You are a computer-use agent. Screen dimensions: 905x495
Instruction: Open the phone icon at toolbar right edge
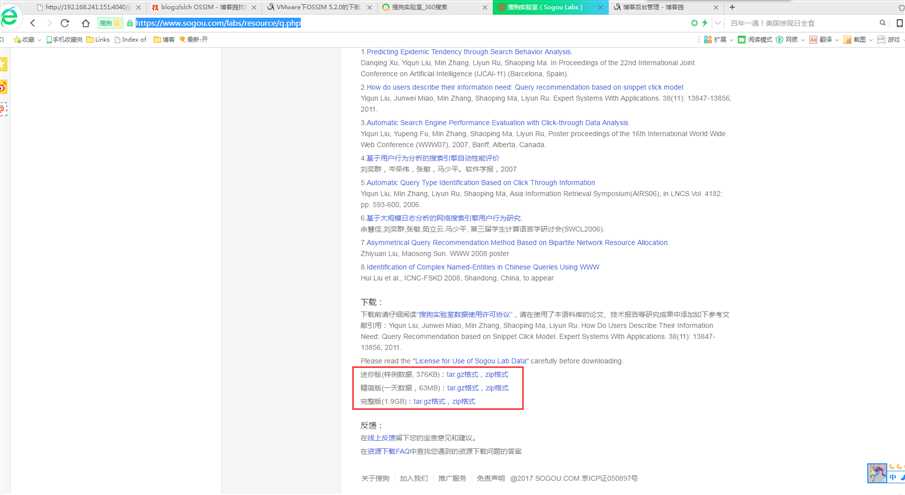[x=900, y=23]
